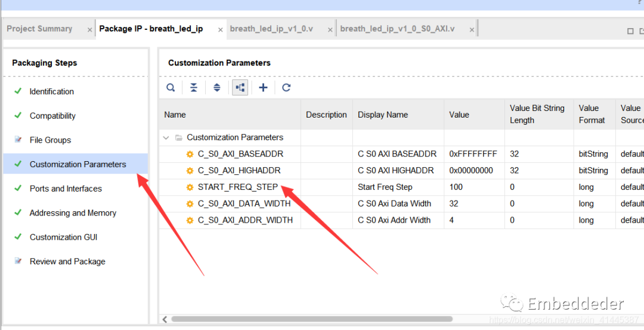Click the plus icon to add parameter
Screen dimensions: 644x330
(263, 88)
